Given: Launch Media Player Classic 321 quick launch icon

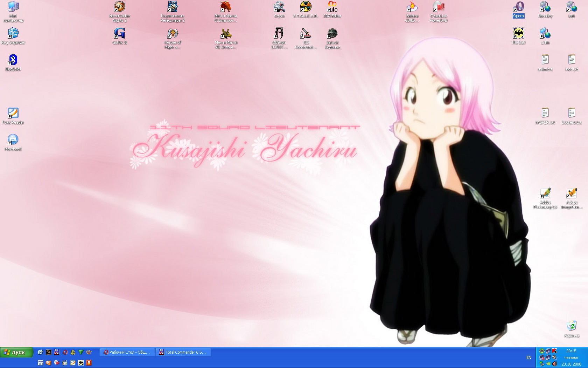Looking at the screenshot, I should click(65, 363).
